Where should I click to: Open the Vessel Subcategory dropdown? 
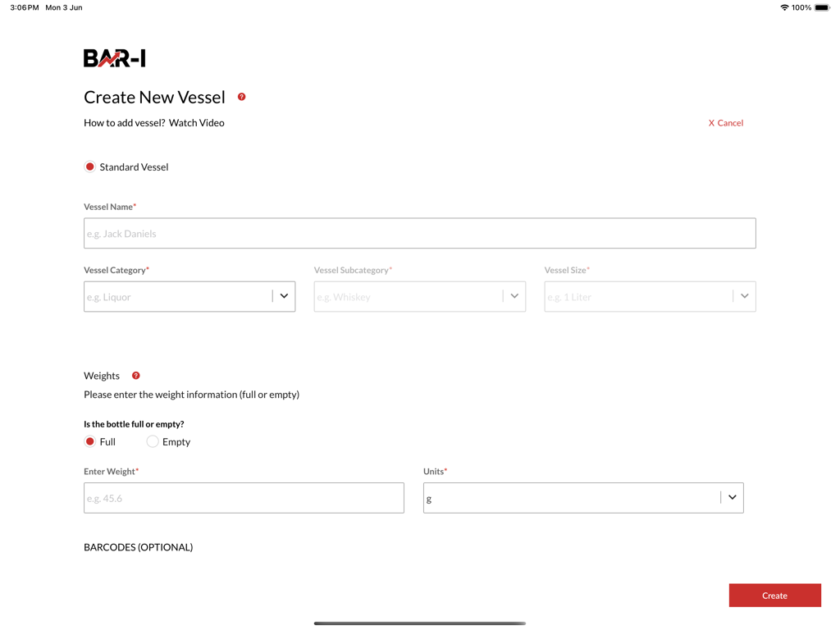pos(514,296)
